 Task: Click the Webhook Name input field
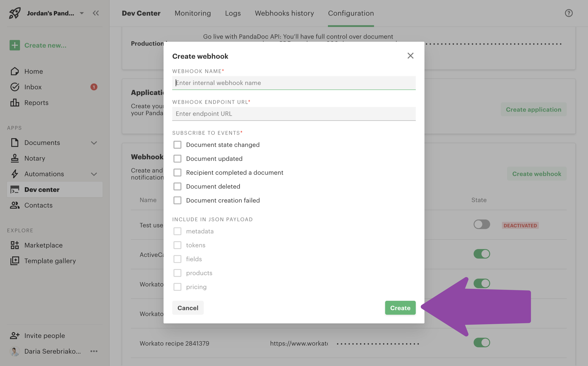(x=294, y=83)
